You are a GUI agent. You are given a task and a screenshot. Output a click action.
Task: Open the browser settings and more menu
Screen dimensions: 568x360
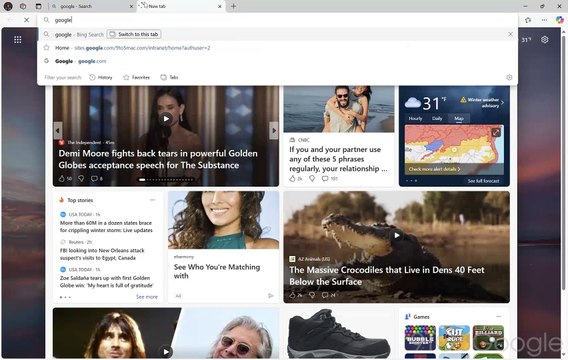[x=544, y=20]
